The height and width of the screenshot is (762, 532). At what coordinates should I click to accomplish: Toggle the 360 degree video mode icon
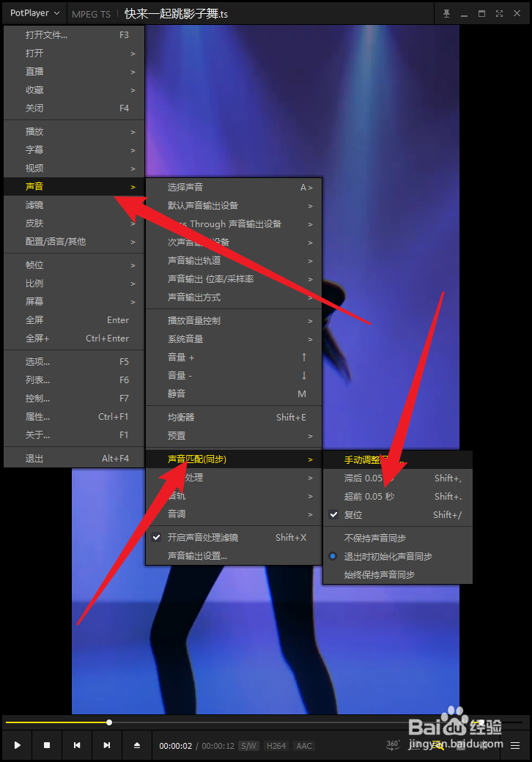coord(393,744)
